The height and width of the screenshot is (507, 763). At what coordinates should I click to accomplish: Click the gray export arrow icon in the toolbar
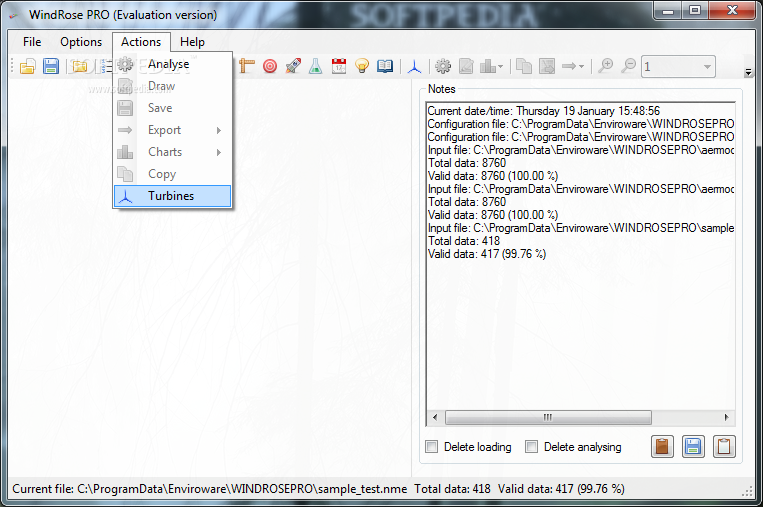click(568, 66)
